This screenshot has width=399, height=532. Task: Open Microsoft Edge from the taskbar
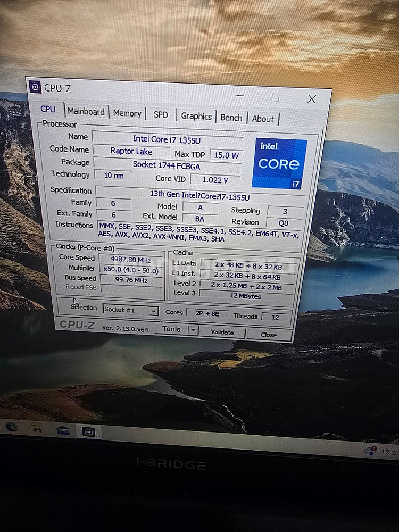(x=12, y=427)
